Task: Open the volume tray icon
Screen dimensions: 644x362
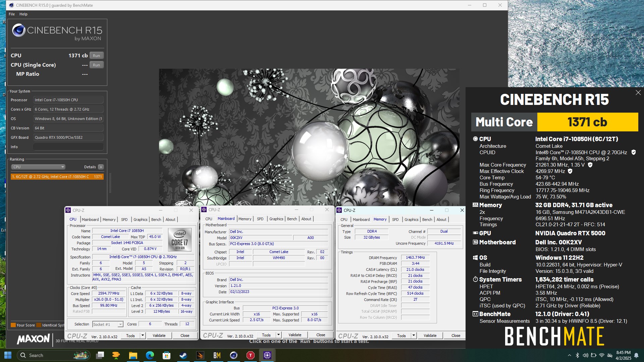Action: click(x=585, y=355)
